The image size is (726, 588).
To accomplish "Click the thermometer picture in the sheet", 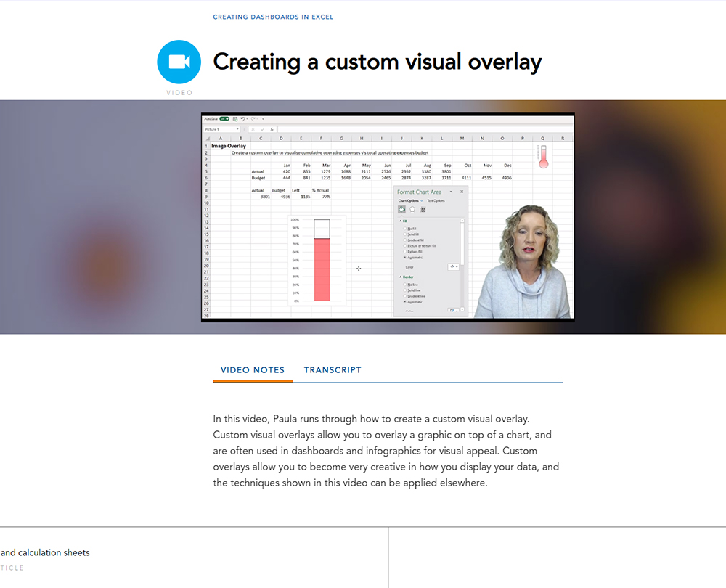I will pyautogui.click(x=543, y=156).
